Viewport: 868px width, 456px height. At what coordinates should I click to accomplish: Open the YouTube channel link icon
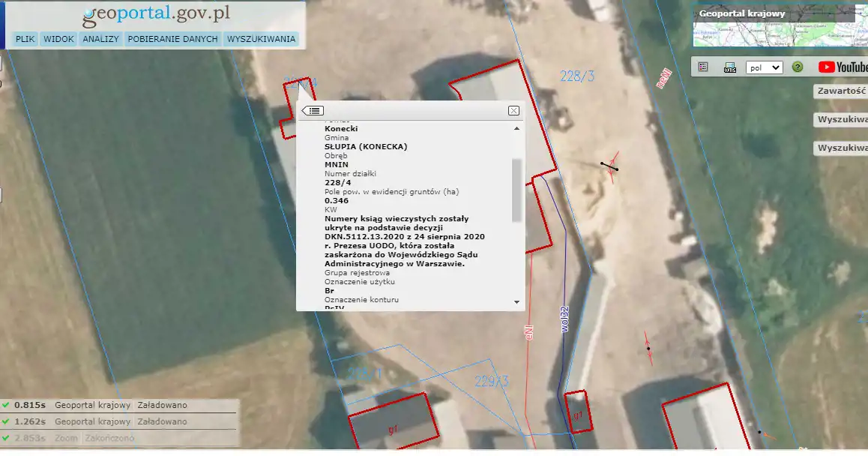point(843,67)
